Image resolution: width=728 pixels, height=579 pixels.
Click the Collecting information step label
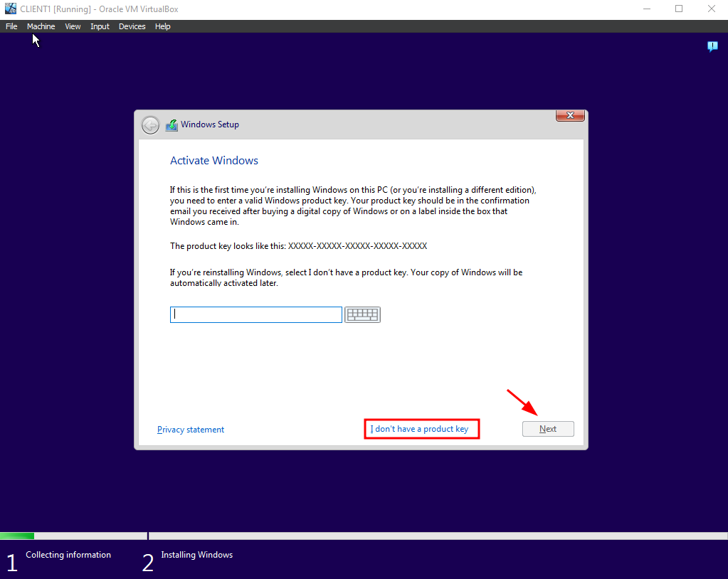[68, 555]
